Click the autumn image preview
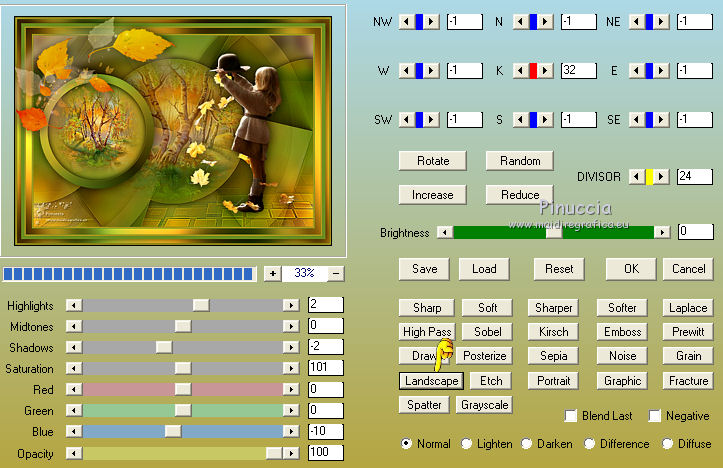723x468 pixels. [173, 131]
